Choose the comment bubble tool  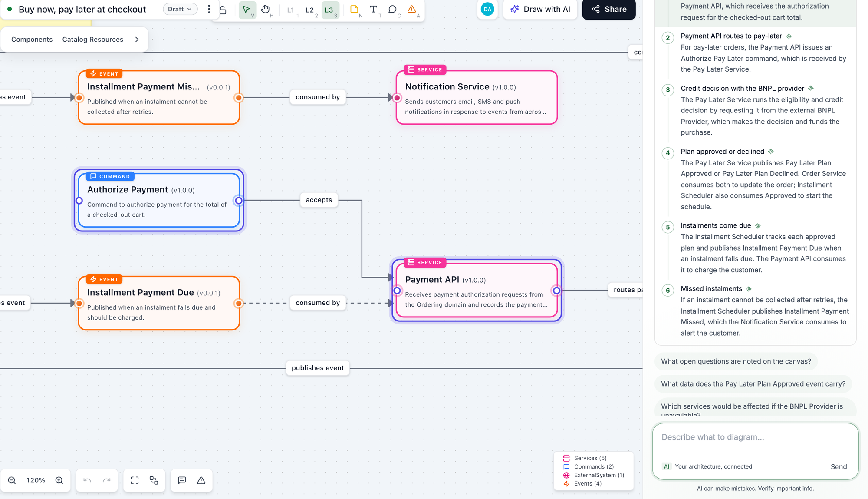point(392,10)
